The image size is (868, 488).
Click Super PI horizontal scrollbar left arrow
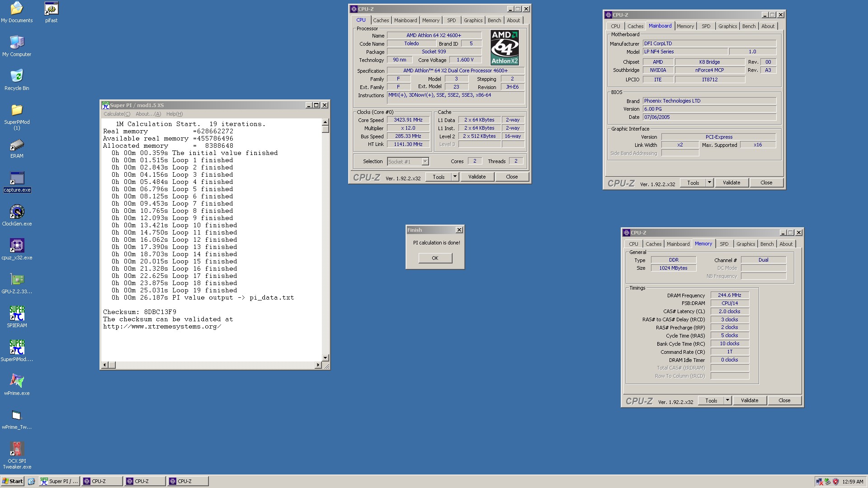pos(105,365)
